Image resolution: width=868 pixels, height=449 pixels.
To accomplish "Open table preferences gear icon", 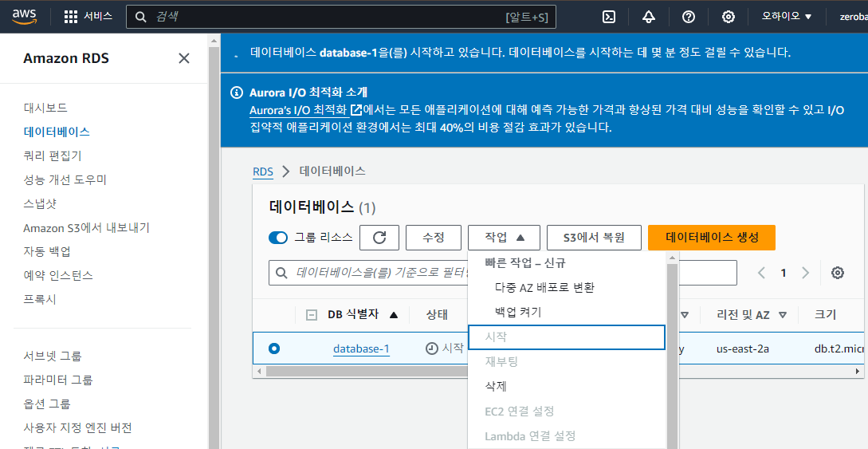I will [x=838, y=273].
